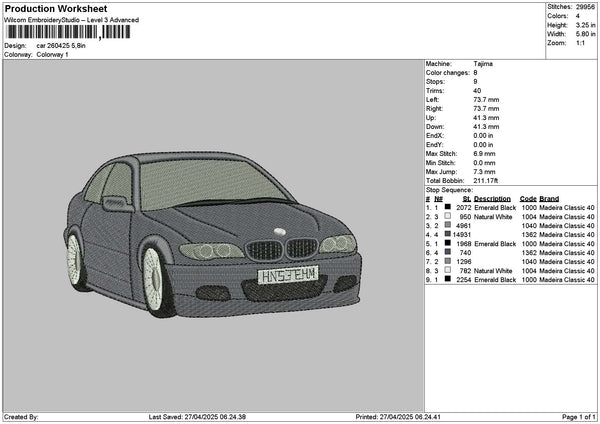Click the Total Bobbin length value

tap(485, 180)
